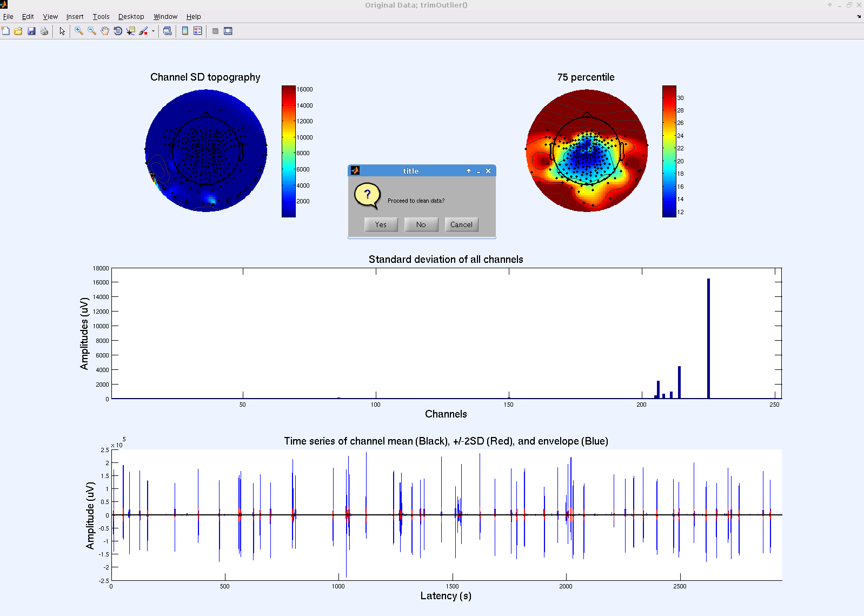
Task: Toggle Insert Colorbar in the toolbar
Action: pos(185,31)
